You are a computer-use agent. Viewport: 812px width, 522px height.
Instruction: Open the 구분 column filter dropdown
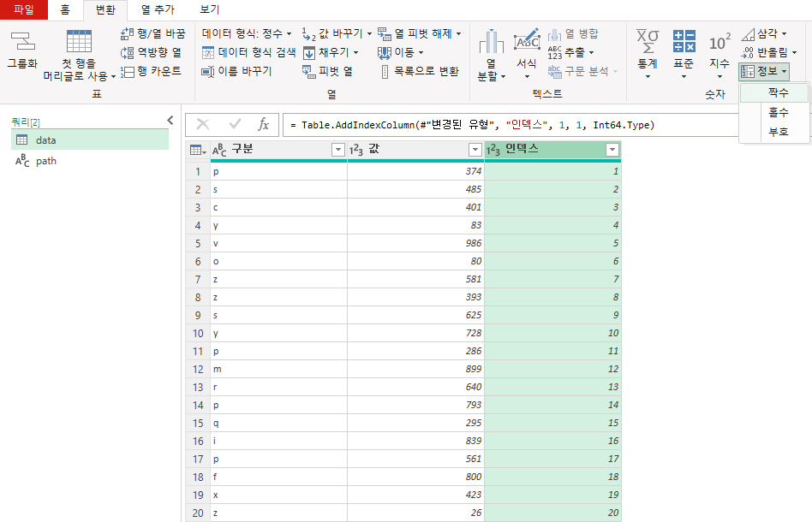pos(338,150)
